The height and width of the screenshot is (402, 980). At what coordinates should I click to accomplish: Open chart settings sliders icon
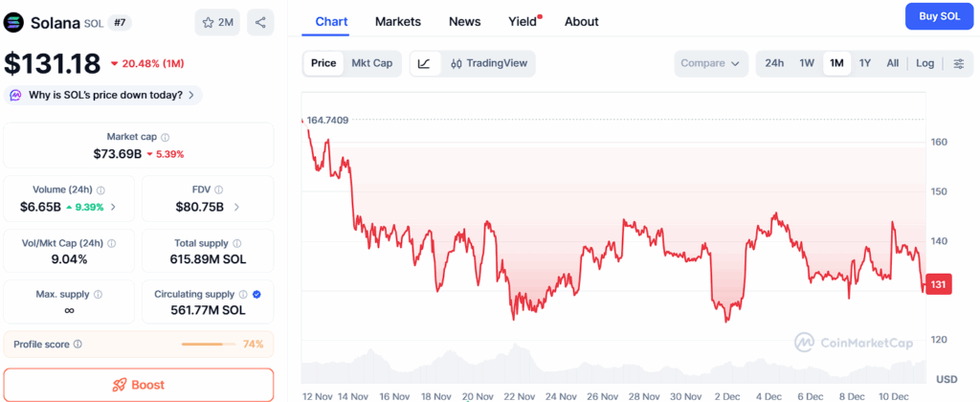tap(959, 64)
